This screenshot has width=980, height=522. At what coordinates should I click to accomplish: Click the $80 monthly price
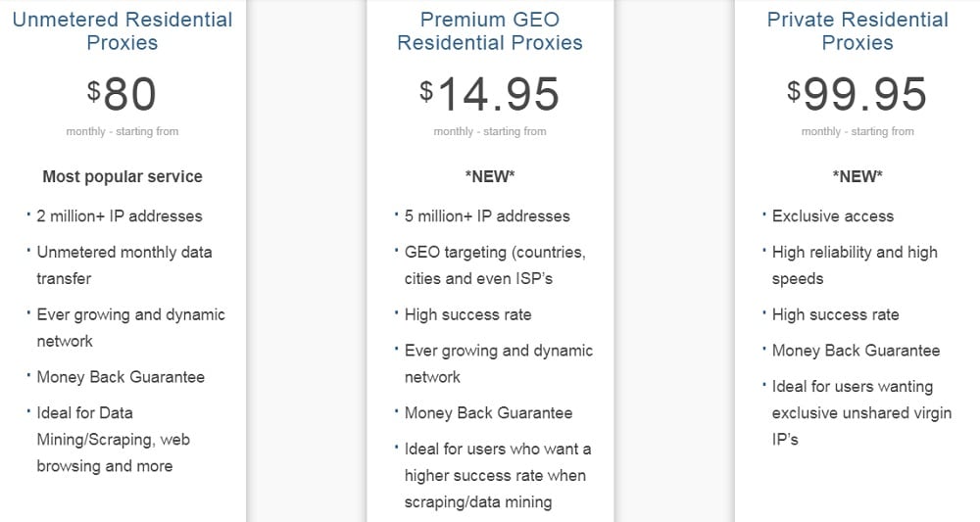click(x=122, y=94)
